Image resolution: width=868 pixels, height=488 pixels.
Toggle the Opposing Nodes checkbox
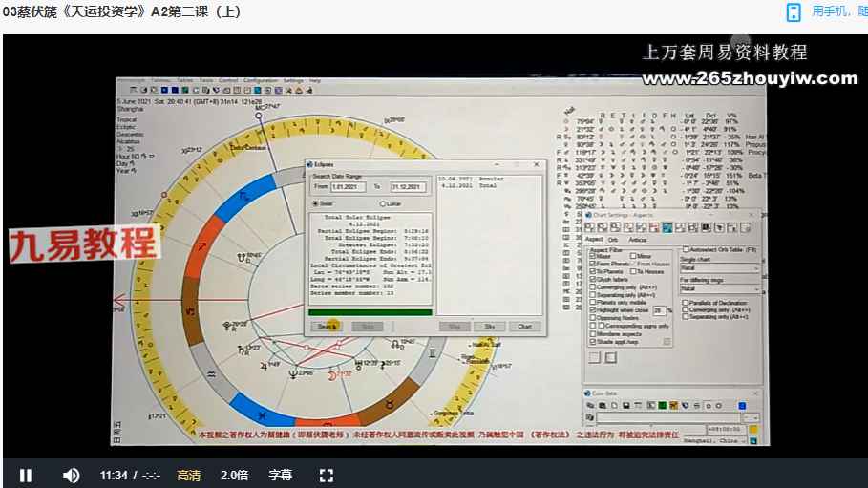pyautogui.click(x=593, y=318)
